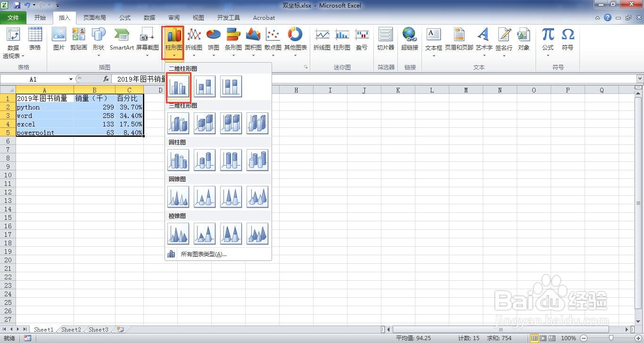Insert a SmartArt graphic
This screenshot has width=644, height=343.
pyautogui.click(x=122, y=39)
